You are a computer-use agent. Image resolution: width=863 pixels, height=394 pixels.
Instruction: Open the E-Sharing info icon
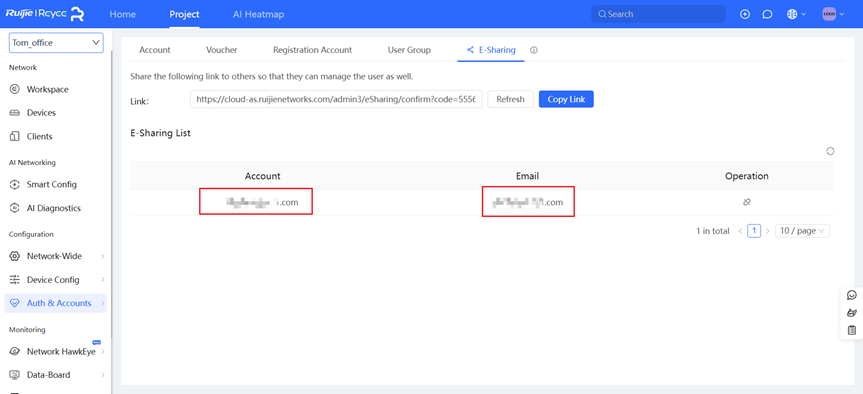pos(533,50)
